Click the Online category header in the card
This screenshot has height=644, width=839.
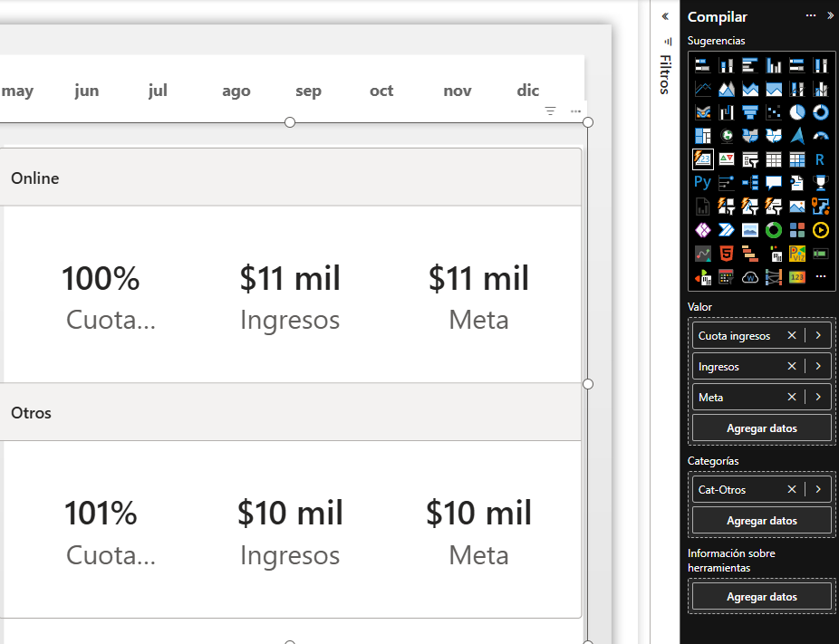[x=35, y=178]
